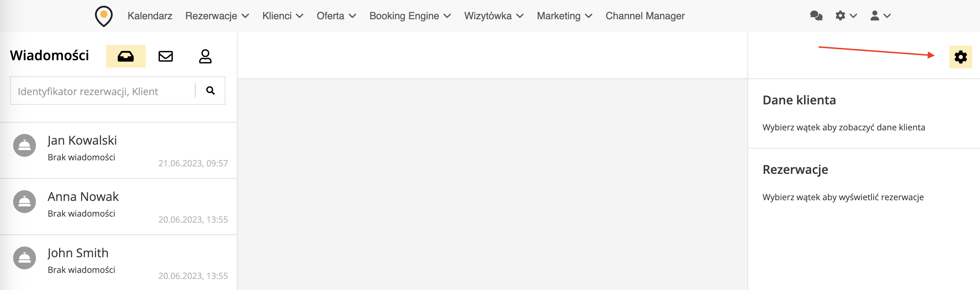Image resolution: width=980 pixels, height=290 pixels.
Task: Open the inbox tray filter
Action: [126, 56]
